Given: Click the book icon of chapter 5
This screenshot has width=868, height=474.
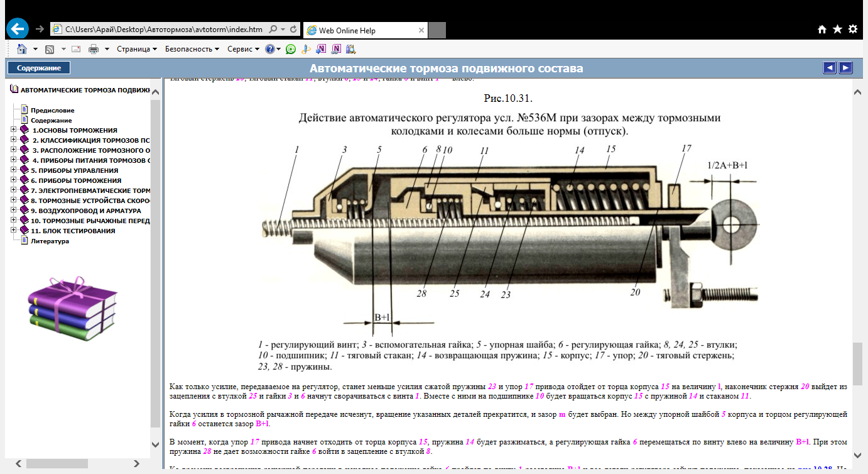Looking at the screenshot, I should click(x=24, y=170).
